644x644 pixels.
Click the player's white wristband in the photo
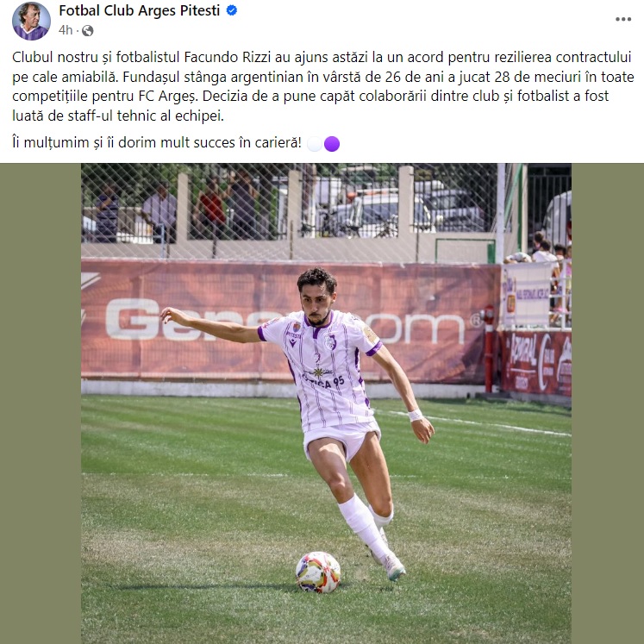pyautogui.click(x=416, y=416)
